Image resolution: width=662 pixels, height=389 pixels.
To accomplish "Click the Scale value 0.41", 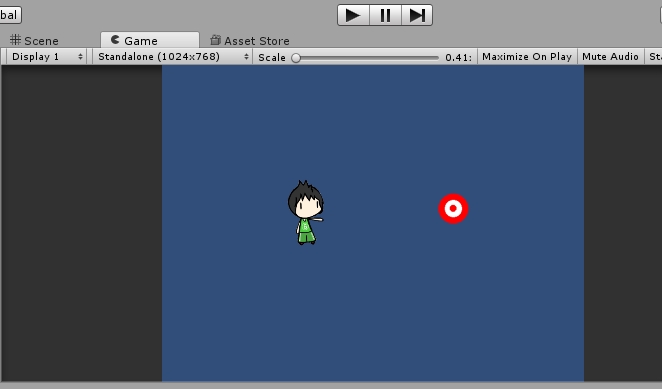I will coord(458,57).
